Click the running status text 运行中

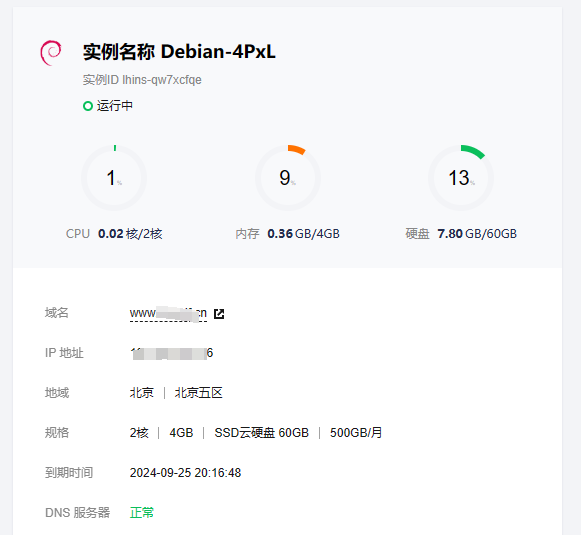click(x=114, y=106)
